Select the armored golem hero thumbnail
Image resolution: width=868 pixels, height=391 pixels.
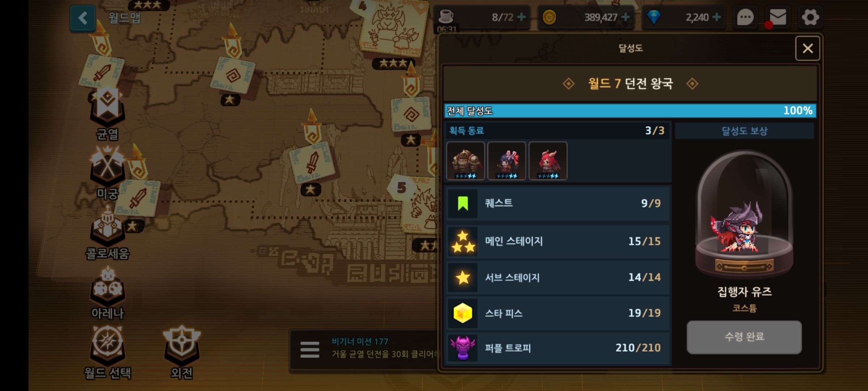pos(465,161)
